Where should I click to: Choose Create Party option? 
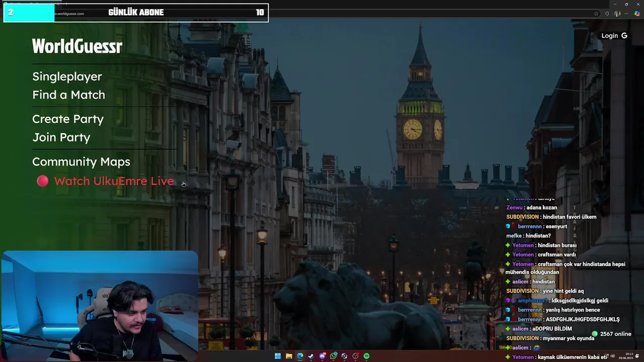pos(68,119)
